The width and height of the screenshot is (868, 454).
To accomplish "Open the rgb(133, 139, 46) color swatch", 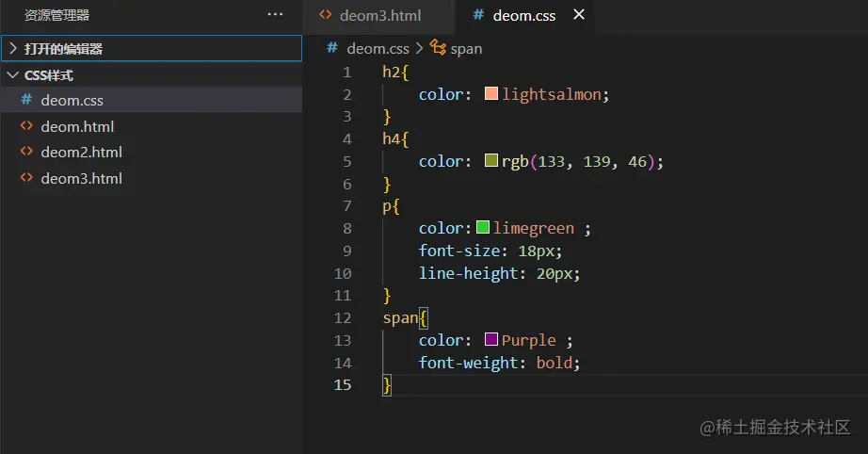I will 491,160.
